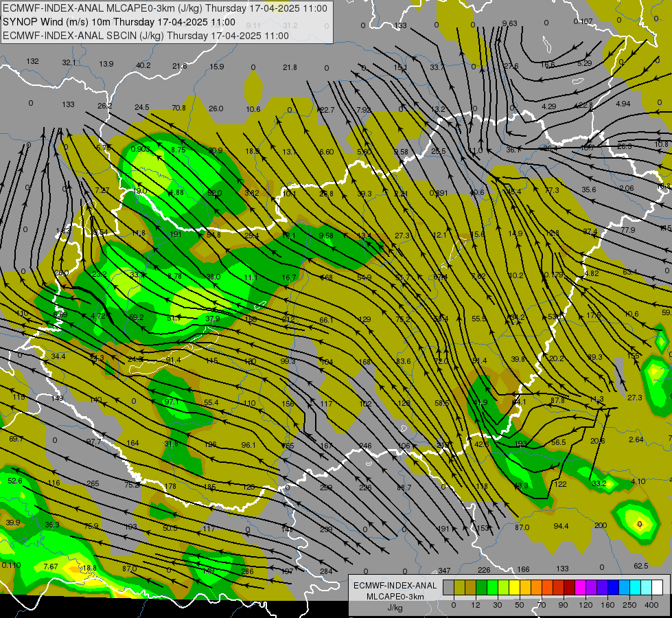Click the legend scale value 400
Image resolution: width=672 pixels, height=618 pixels.
coord(651,605)
